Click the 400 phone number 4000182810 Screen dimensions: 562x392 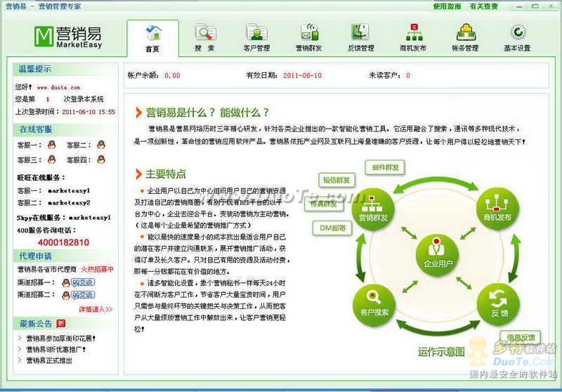63,242
